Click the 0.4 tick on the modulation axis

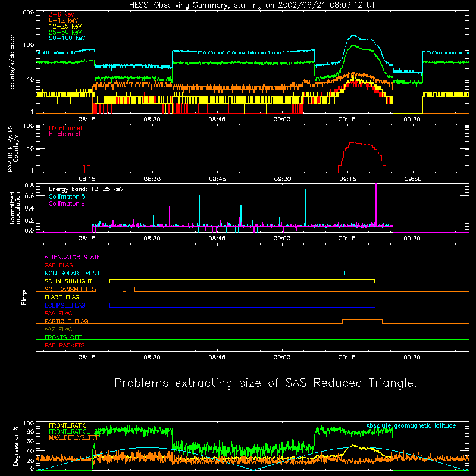[x=29, y=208]
